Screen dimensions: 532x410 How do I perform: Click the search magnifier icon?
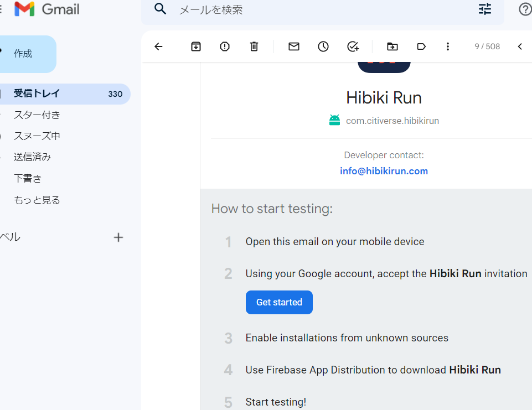click(x=160, y=9)
